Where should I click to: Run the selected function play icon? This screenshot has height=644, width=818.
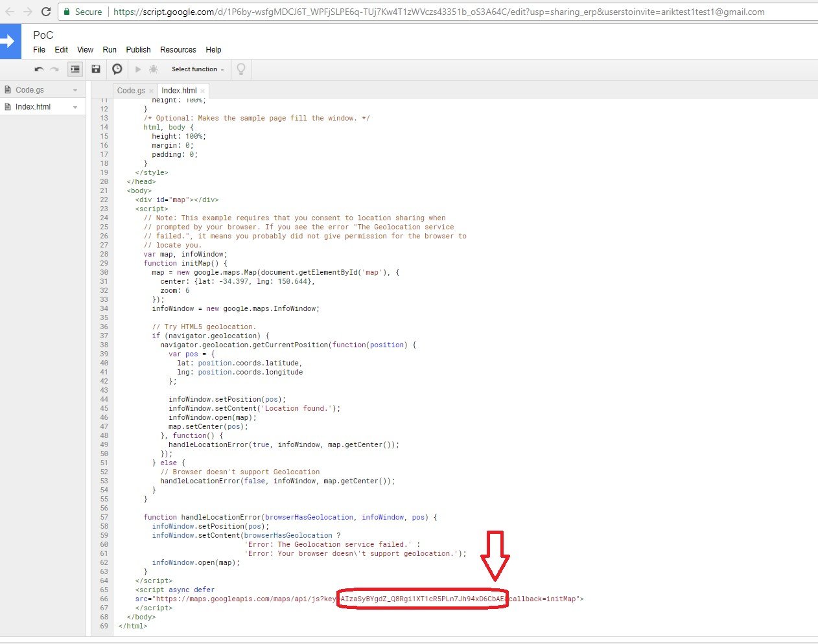point(138,69)
